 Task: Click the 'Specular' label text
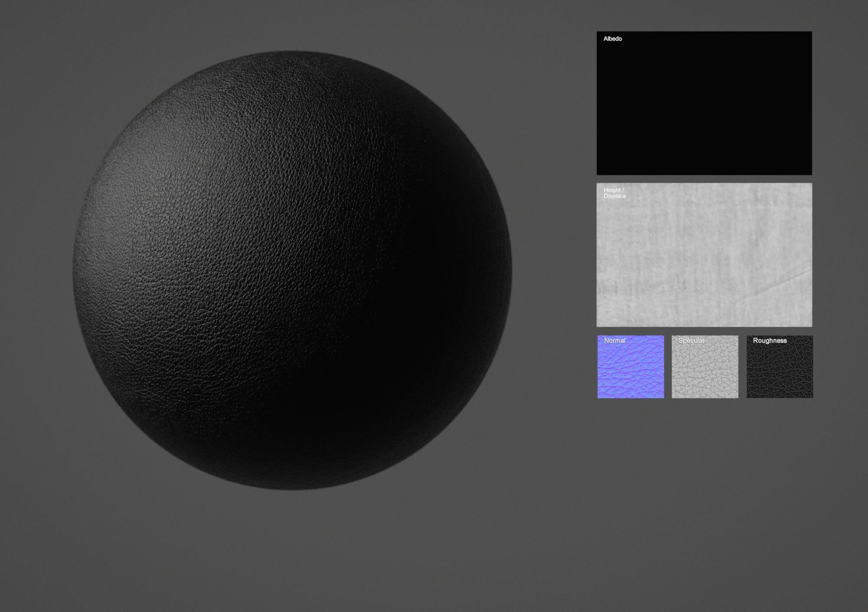coord(691,341)
